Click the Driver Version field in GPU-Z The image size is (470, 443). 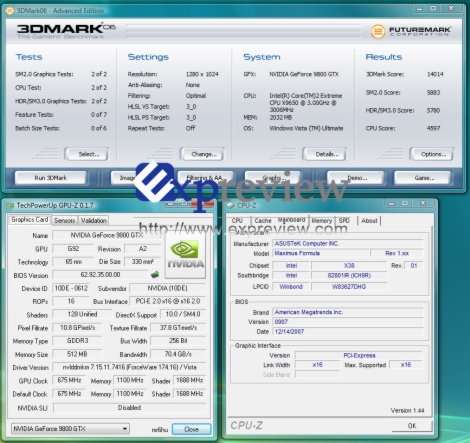coord(129,367)
